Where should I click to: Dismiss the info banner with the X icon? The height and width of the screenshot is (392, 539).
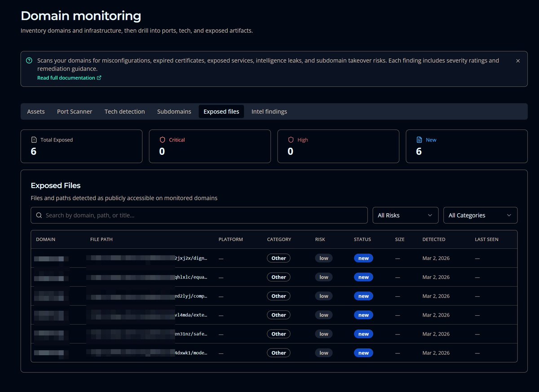[x=518, y=61]
